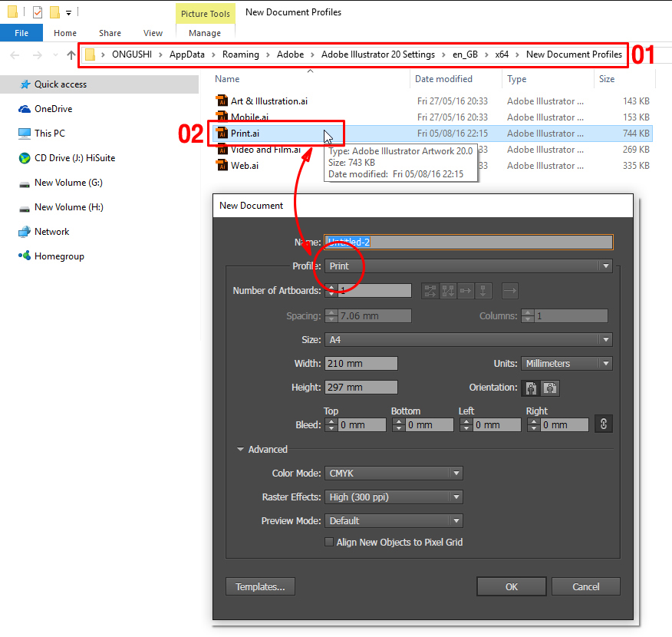Cancel the New Document dialog
This screenshot has width=672, height=637.
tap(586, 586)
